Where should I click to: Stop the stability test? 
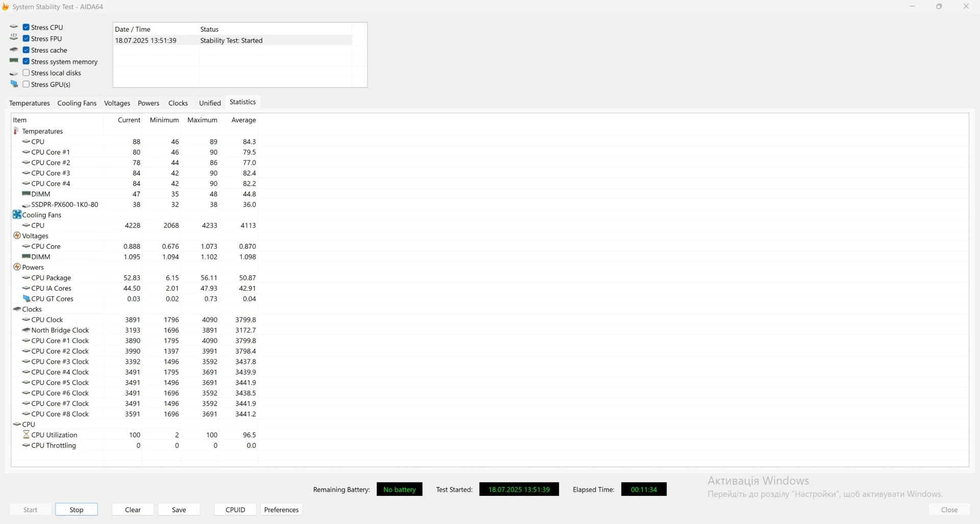point(77,510)
